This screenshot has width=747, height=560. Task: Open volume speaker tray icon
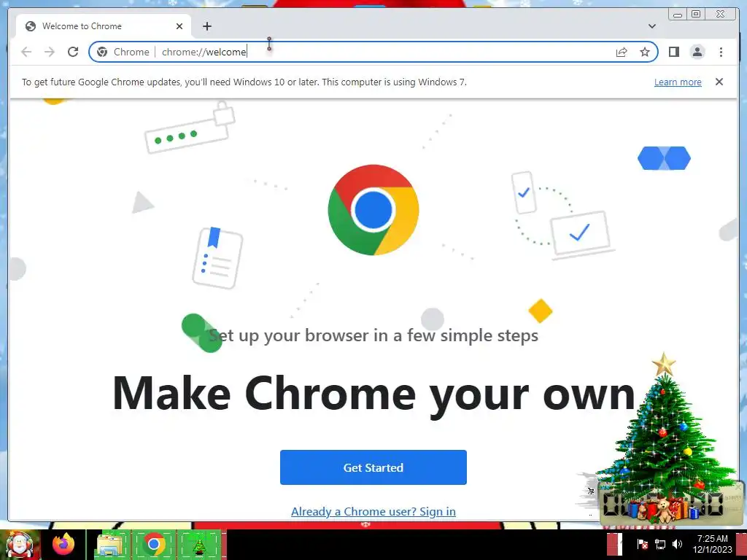[x=677, y=544]
